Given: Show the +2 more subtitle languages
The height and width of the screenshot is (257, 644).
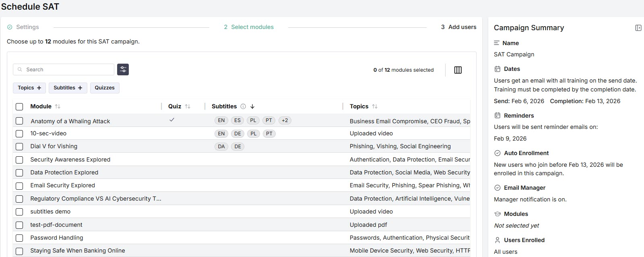Looking at the screenshot, I should (x=285, y=120).
